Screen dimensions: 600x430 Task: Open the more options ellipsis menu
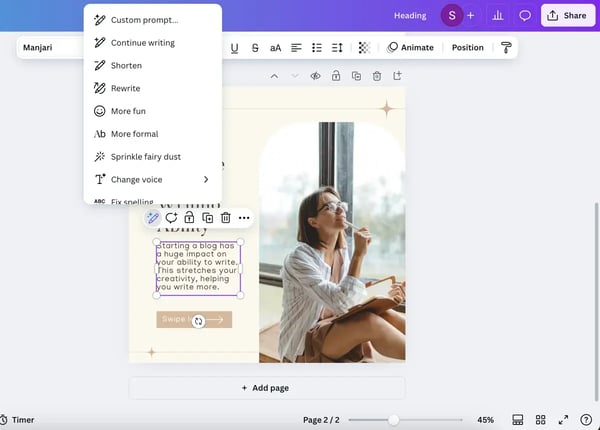(x=244, y=217)
